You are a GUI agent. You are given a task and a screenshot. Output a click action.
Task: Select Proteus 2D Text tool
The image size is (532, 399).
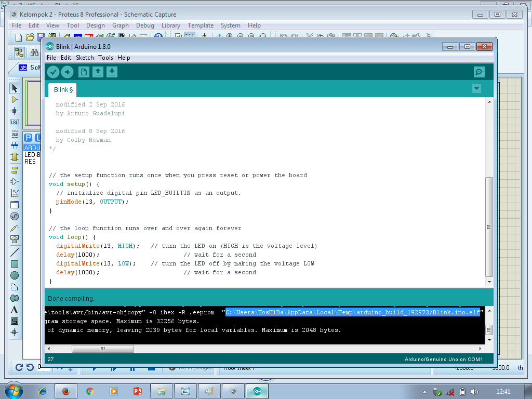pyautogui.click(x=14, y=310)
